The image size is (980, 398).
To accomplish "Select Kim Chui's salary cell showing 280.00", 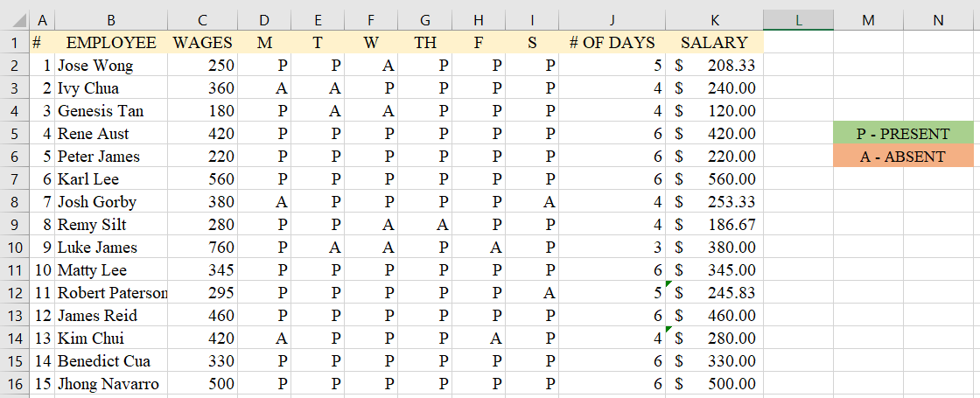I will tap(715, 339).
